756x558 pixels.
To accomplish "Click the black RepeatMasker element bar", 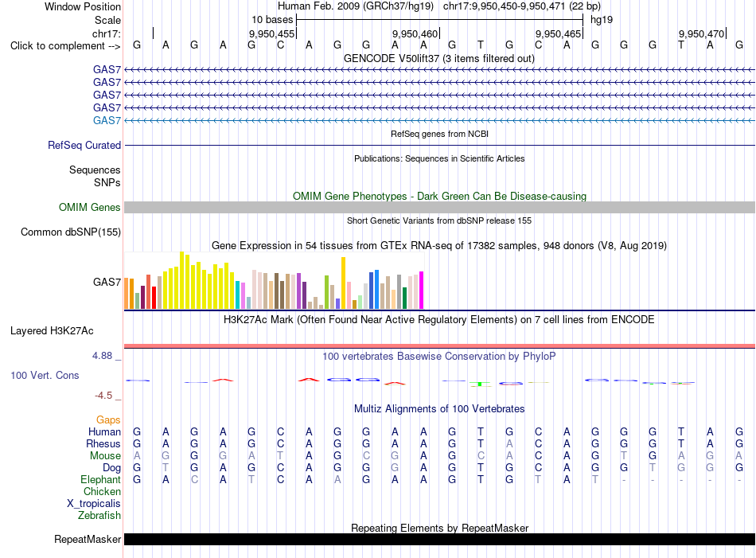I will pos(439,539).
